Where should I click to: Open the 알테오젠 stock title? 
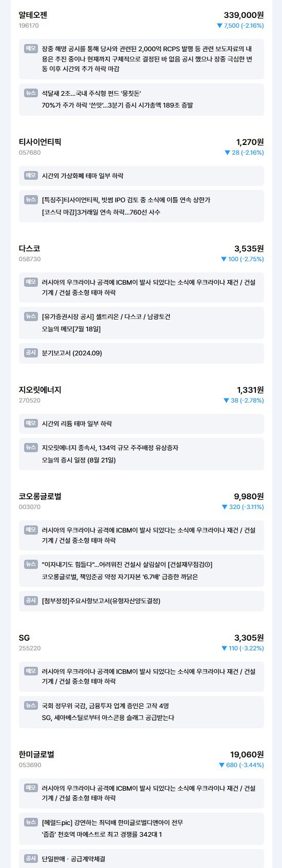[x=33, y=15]
